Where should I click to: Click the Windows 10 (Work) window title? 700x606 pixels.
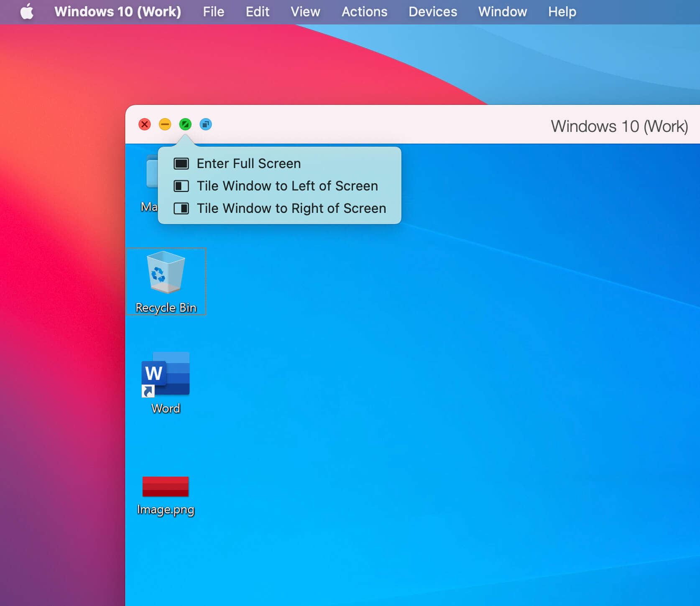(619, 126)
